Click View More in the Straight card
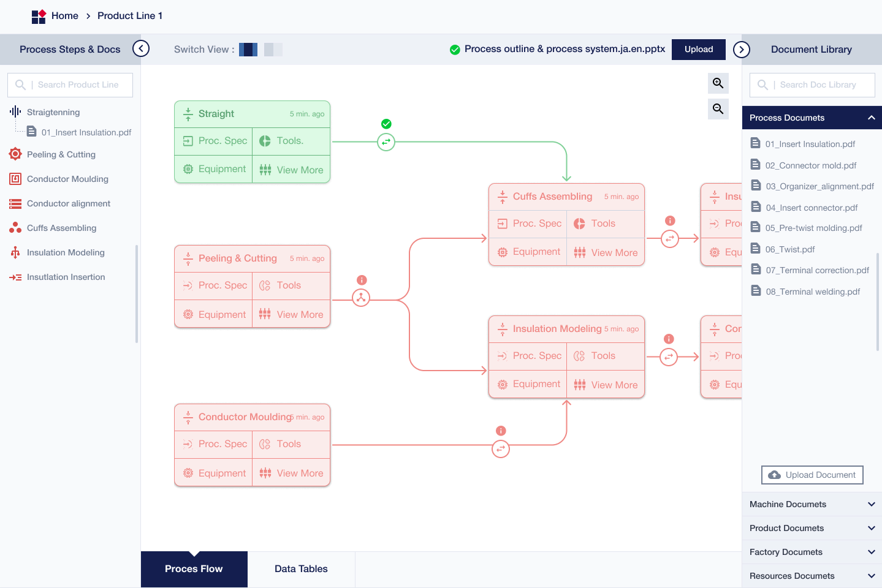The height and width of the screenshot is (588, 882). tap(292, 170)
